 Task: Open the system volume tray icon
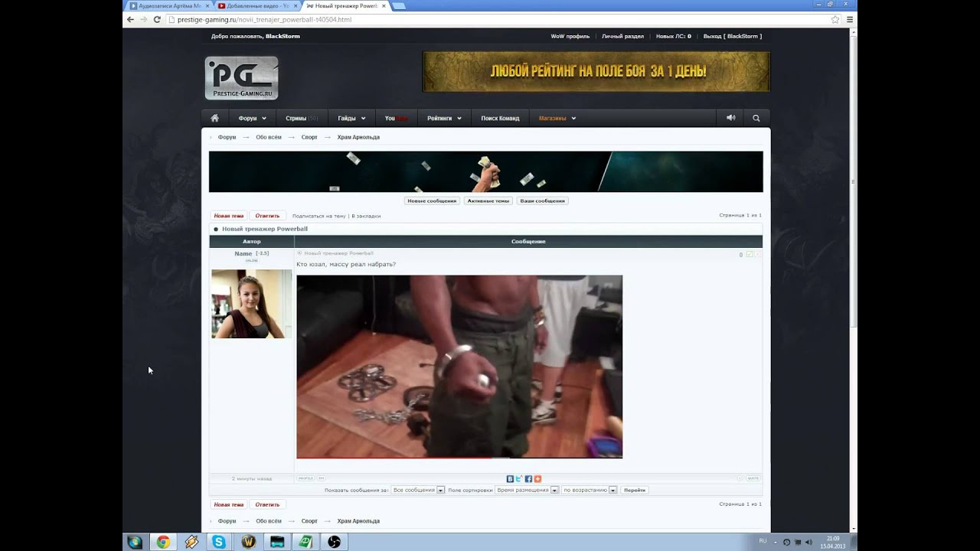click(x=809, y=542)
